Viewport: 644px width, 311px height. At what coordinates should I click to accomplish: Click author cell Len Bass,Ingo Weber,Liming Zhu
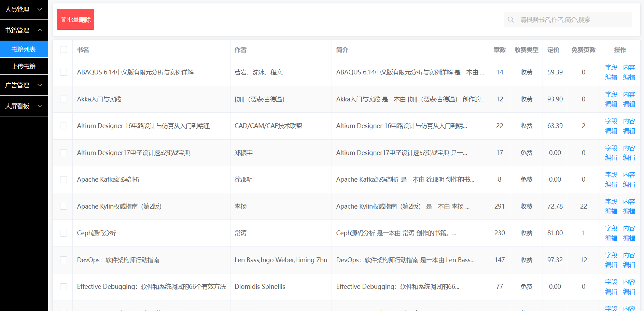(x=281, y=260)
